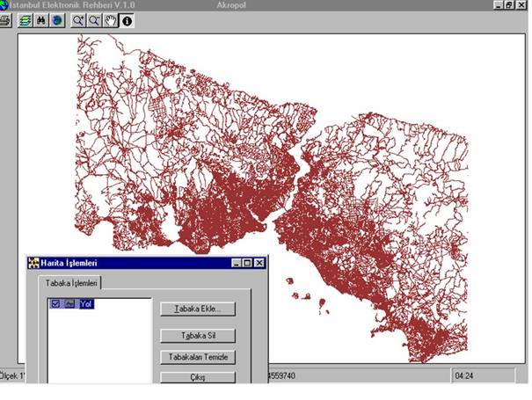The height and width of the screenshot is (400, 532).
Task: Click the layer type icon next to Yol
Action: (x=69, y=304)
